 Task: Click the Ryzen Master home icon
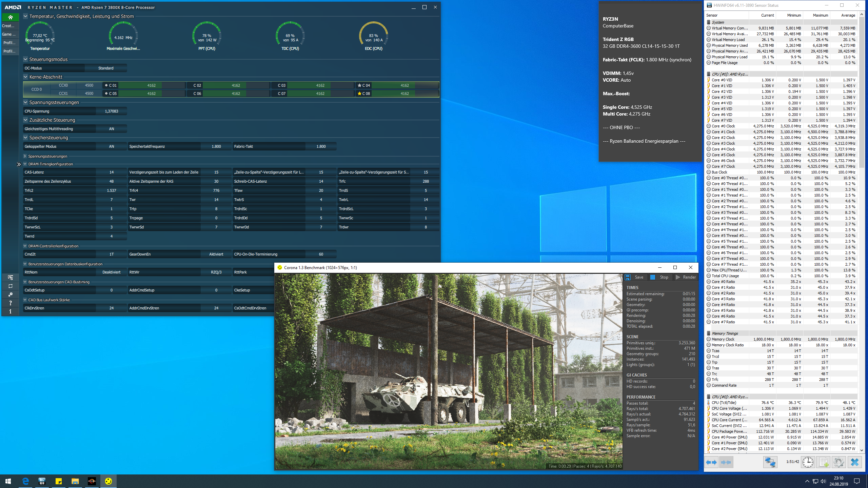10,17
